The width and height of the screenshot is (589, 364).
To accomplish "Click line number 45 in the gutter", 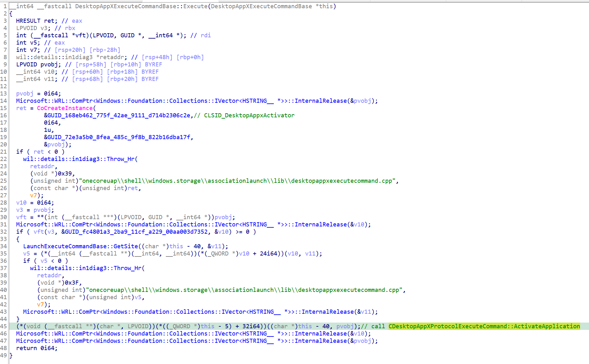I will (x=3, y=326).
